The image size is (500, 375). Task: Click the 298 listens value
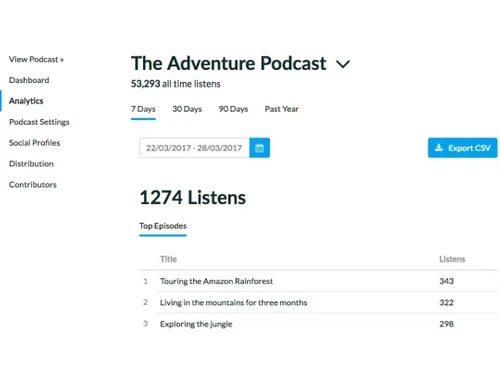[446, 324]
